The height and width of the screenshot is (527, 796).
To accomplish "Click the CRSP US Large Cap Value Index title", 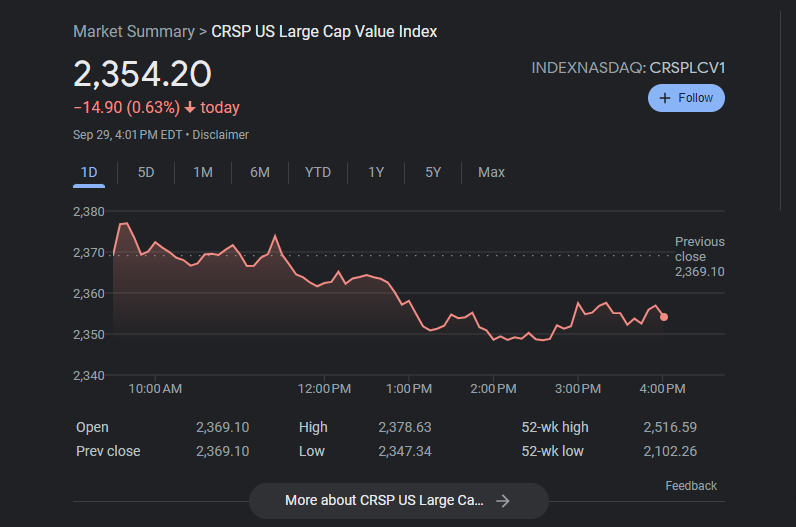I will click(324, 31).
